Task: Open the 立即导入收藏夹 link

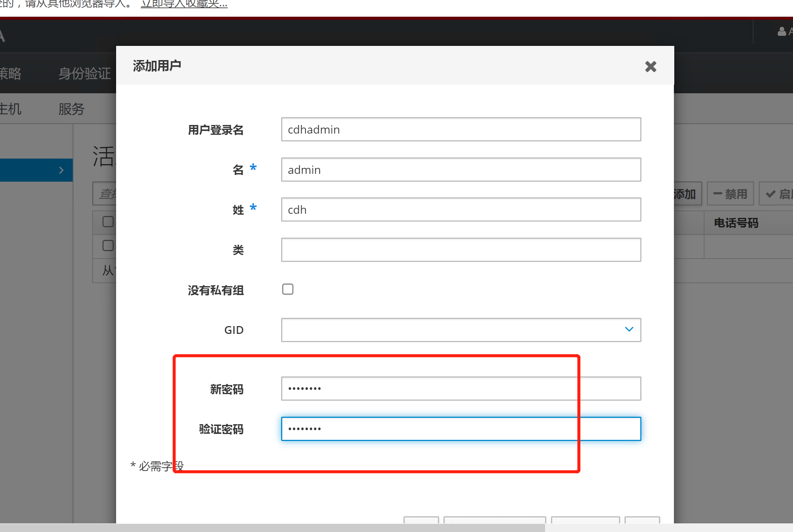Action: (x=184, y=4)
